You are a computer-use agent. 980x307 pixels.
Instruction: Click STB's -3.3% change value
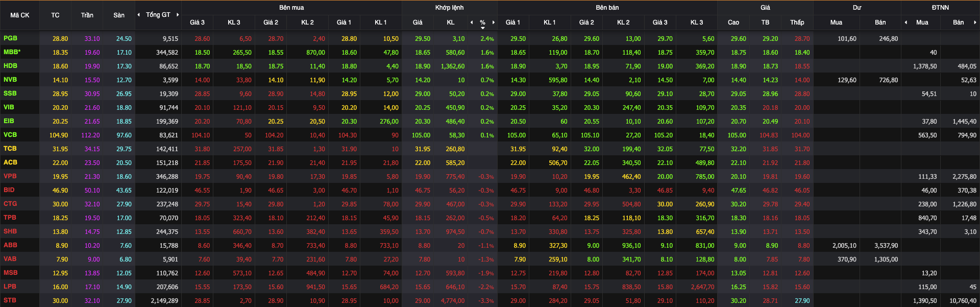[x=486, y=301]
